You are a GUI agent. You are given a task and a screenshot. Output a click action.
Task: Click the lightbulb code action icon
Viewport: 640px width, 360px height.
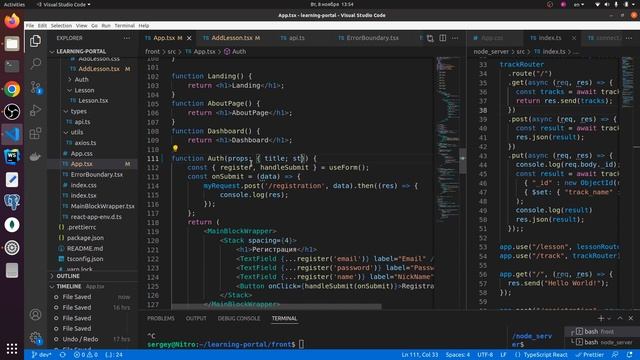tap(175, 149)
